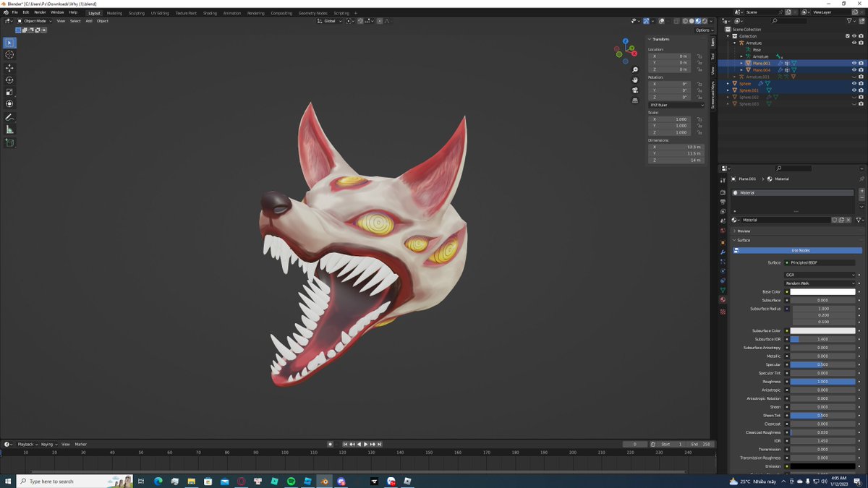Select the Transform tool
The width and height of the screenshot is (868, 488).
coord(9,104)
